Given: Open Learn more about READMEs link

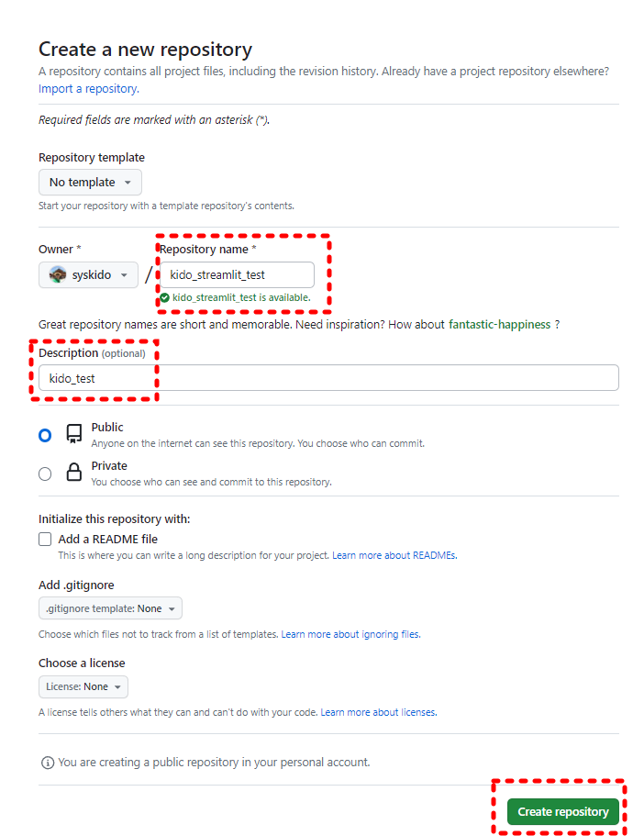Looking at the screenshot, I should pos(394,555).
